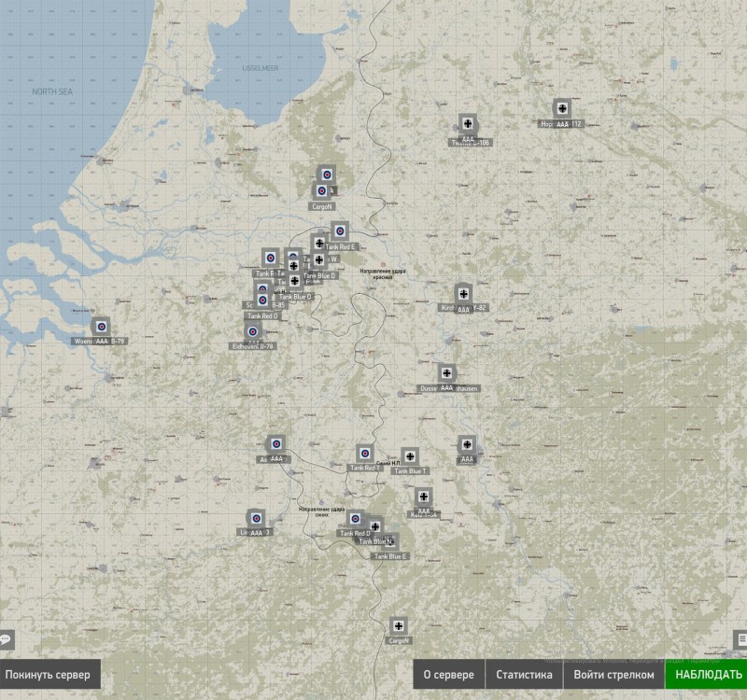747x700 pixels.
Task: Click the NORTH SEA map label
Action: [52, 91]
